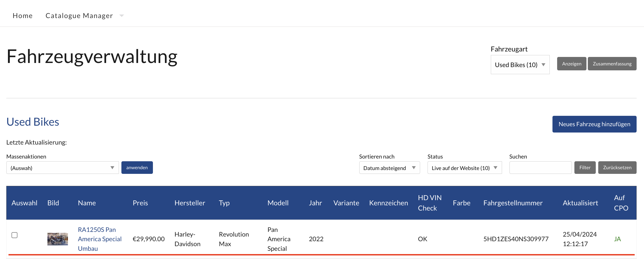Open the Massenaktionen selector arrow
Viewport: 644px width, 259px height.
(x=112, y=168)
